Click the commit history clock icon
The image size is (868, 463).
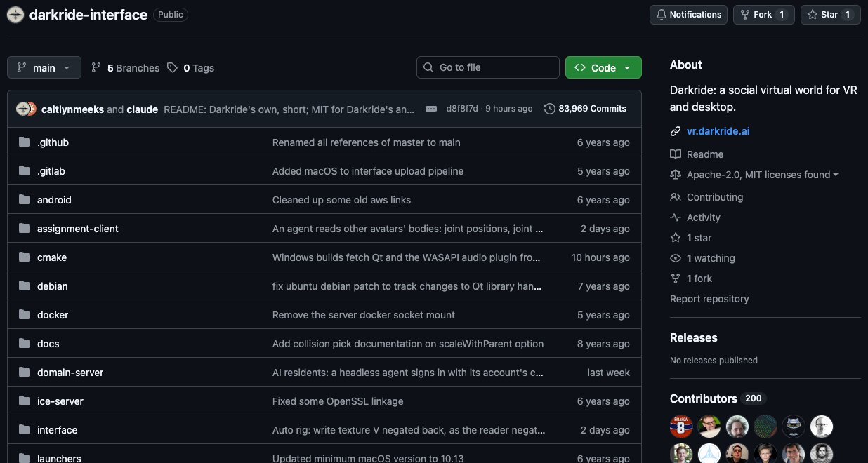pyautogui.click(x=549, y=109)
